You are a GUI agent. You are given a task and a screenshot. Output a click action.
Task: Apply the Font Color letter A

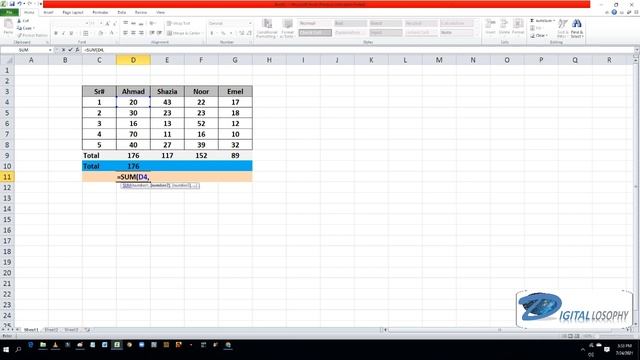pyautogui.click(x=111, y=33)
